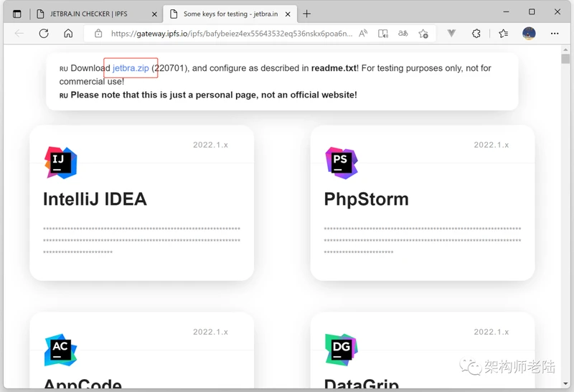
Task: Open the Extensions puzzle icon
Action: (x=476, y=34)
